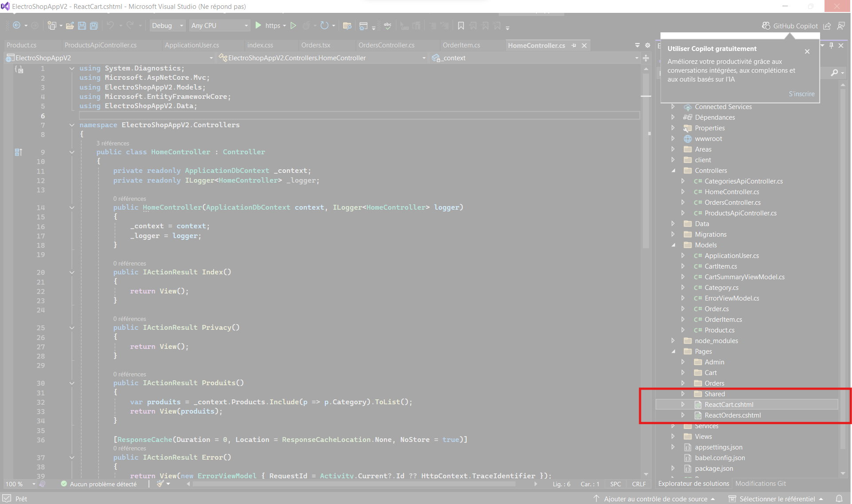Click Ajouter au contrôle de code source
Viewport: 852px width, 504px height.
[654, 499]
